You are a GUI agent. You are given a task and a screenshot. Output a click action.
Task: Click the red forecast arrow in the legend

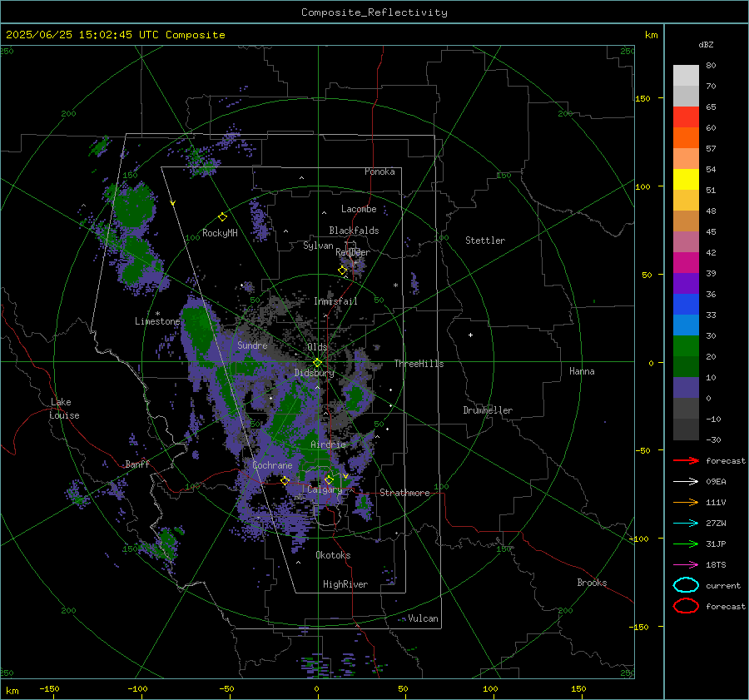tap(686, 460)
